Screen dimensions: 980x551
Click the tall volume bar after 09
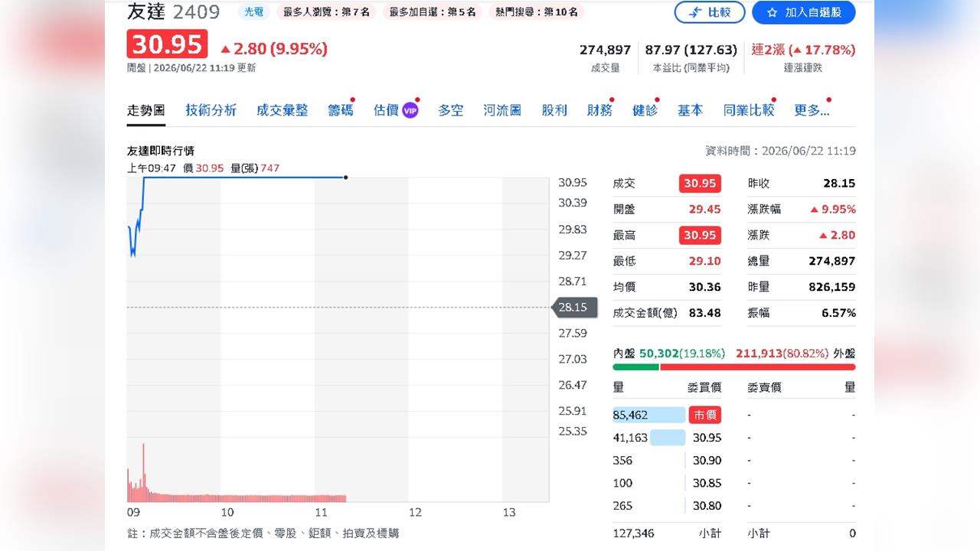tap(143, 471)
